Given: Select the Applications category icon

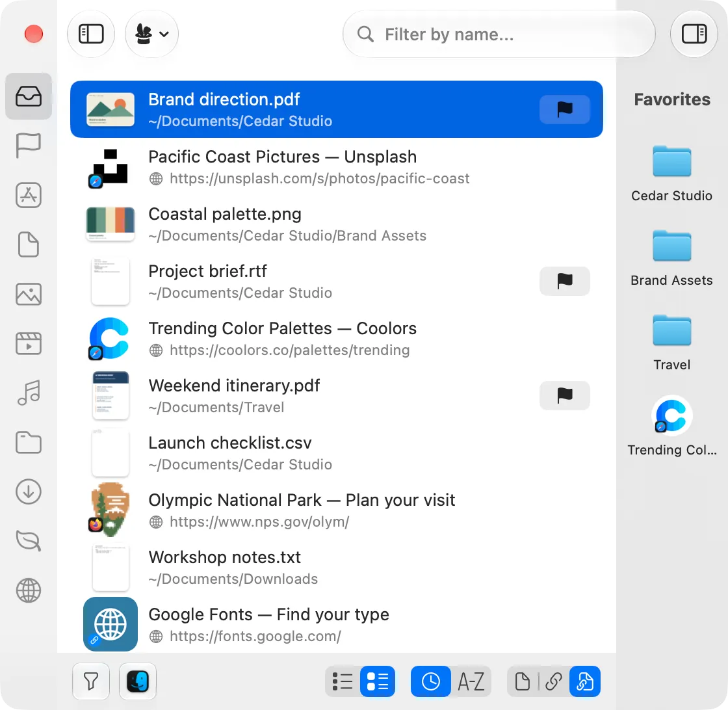Looking at the screenshot, I should 29,195.
